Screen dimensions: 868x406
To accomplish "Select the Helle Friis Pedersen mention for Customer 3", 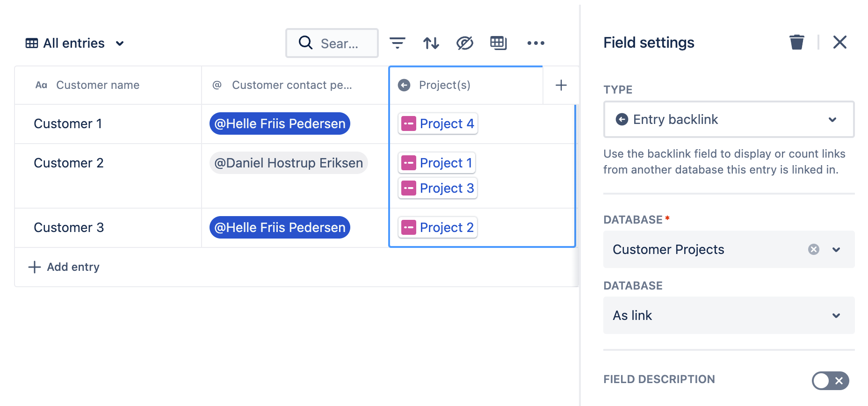I will pos(280,227).
